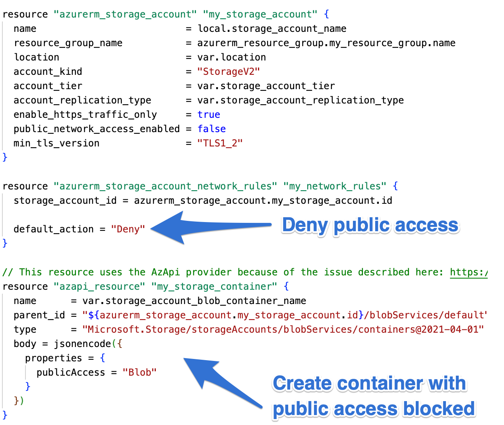Click the "Deny" string value
Image resolution: width=504 pixels, height=425 pixels.
128,229
